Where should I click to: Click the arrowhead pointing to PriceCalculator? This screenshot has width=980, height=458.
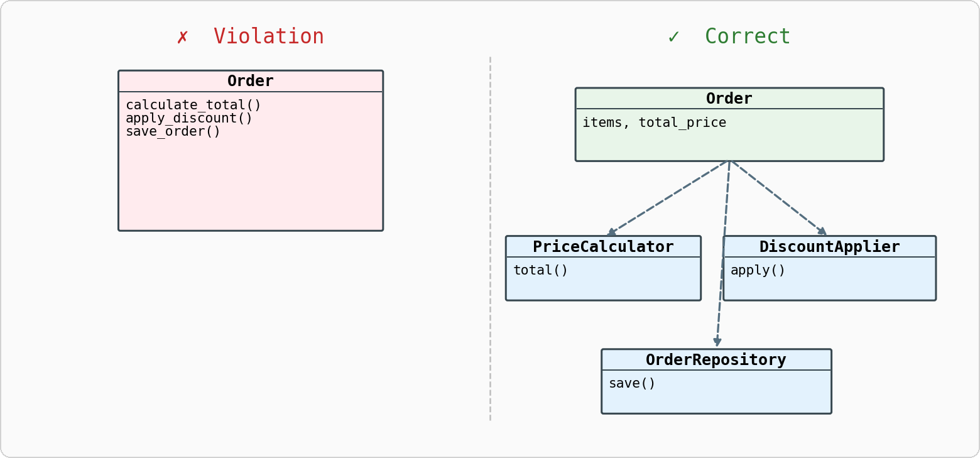[x=611, y=232]
